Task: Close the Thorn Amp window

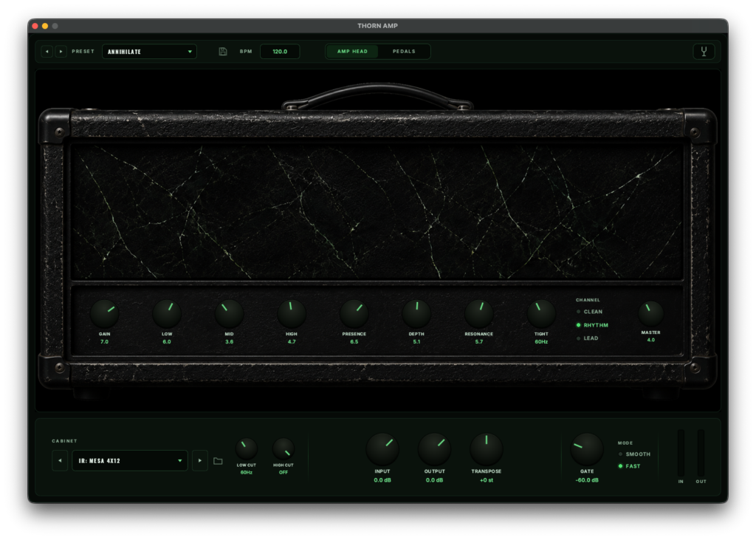Action: (35, 26)
